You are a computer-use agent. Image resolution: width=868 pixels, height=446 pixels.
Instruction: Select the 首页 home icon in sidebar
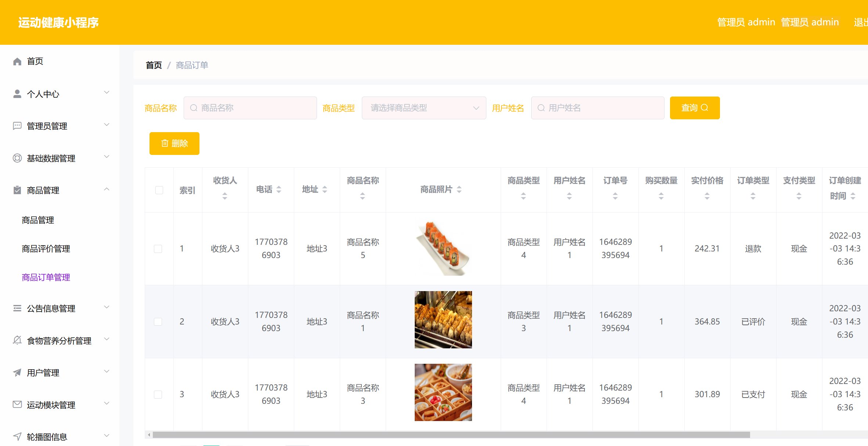[x=17, y=61]
